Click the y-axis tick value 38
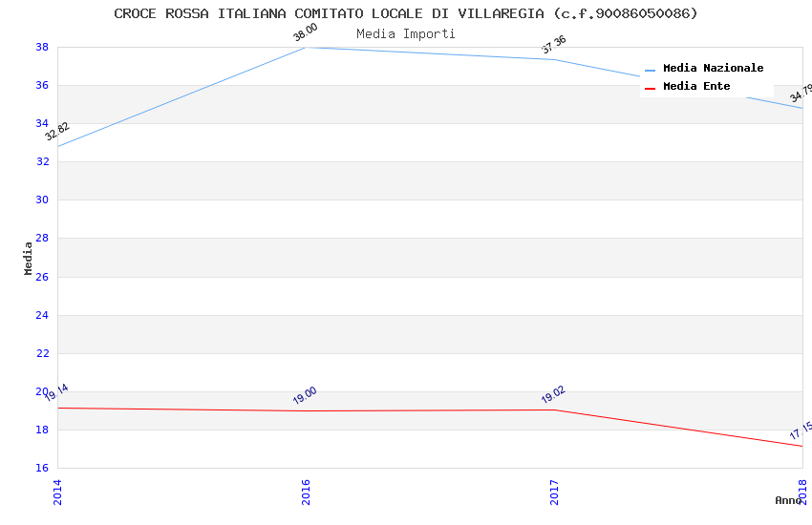The image size is (812, 525). pyautogui.click(x=42, y=47)
